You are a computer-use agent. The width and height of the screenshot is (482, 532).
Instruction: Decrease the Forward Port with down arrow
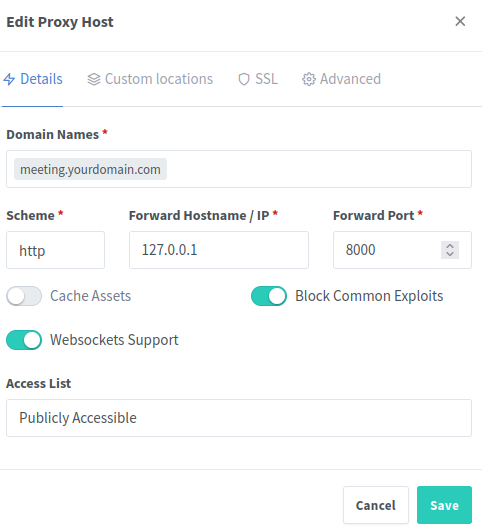point(450,254)
